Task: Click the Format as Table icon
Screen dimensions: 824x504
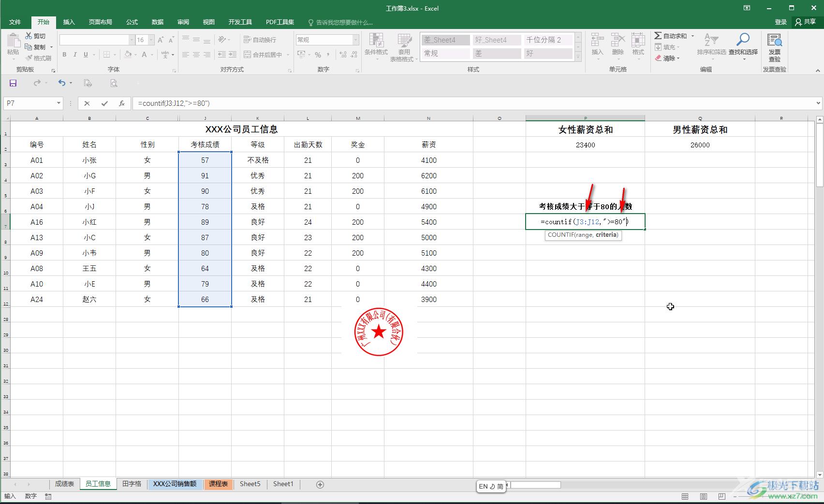Action: (404, 41)
